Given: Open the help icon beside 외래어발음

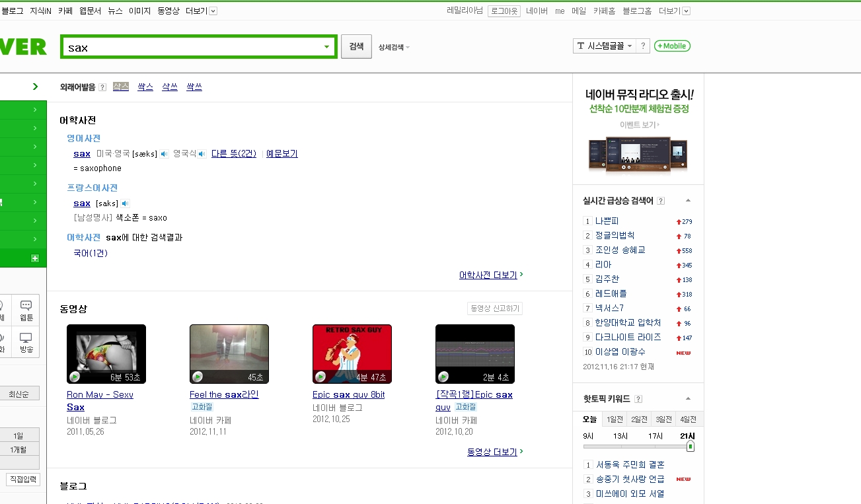Looking at the screenshot, I should [102, 87].
